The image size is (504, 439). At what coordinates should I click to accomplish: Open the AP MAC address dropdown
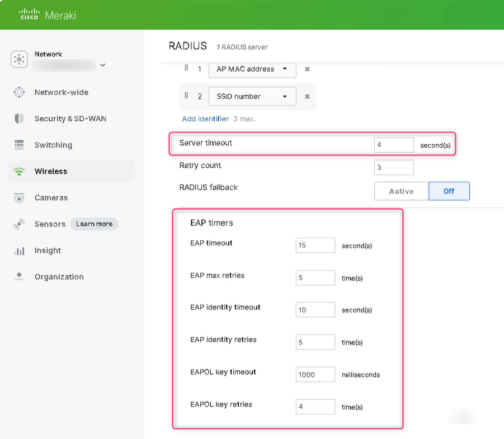click(x=251, y=69)
